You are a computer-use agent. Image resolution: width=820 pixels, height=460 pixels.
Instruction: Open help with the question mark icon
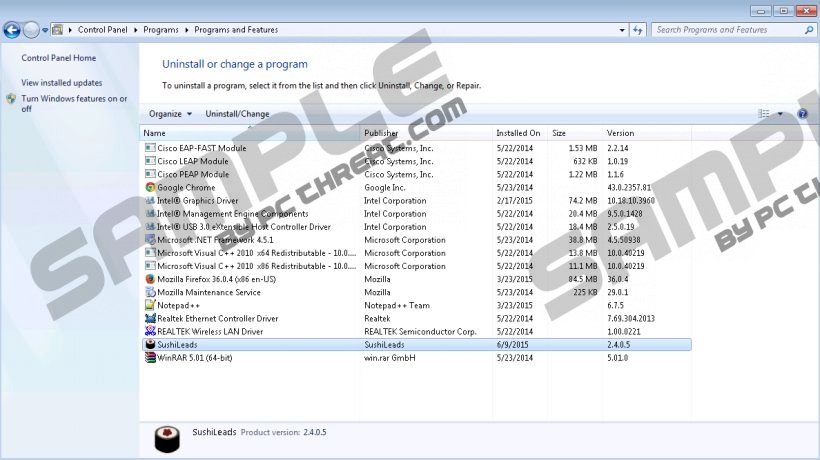pos(802,114)
